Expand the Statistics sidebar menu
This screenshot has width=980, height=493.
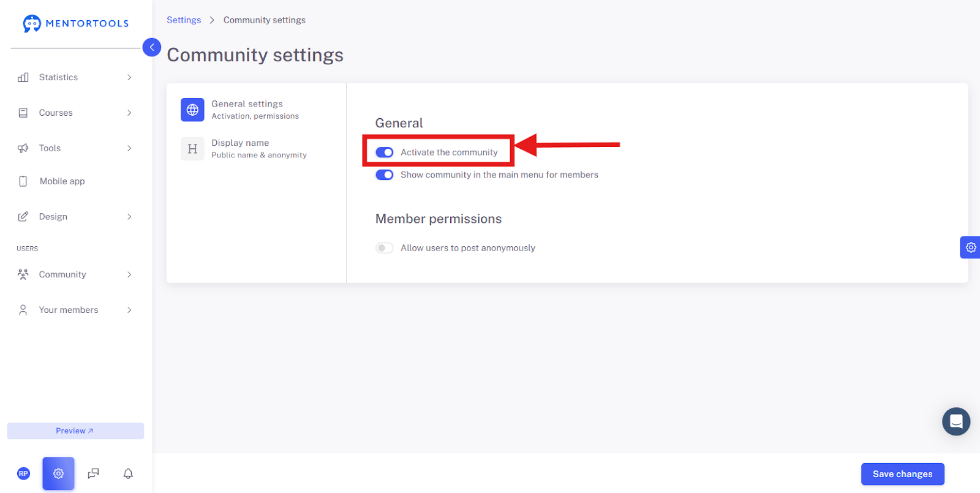pyautogui.click(x=75, y=77)
